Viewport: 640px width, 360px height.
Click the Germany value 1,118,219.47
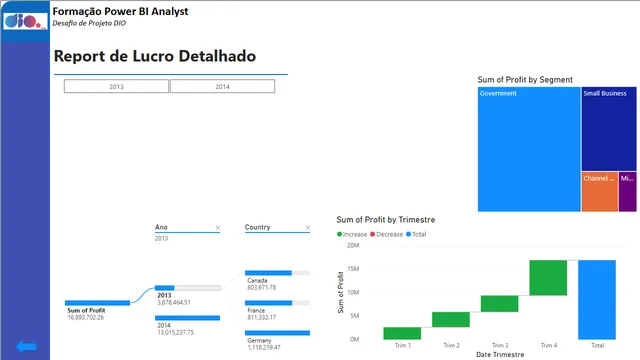(264, 347)
